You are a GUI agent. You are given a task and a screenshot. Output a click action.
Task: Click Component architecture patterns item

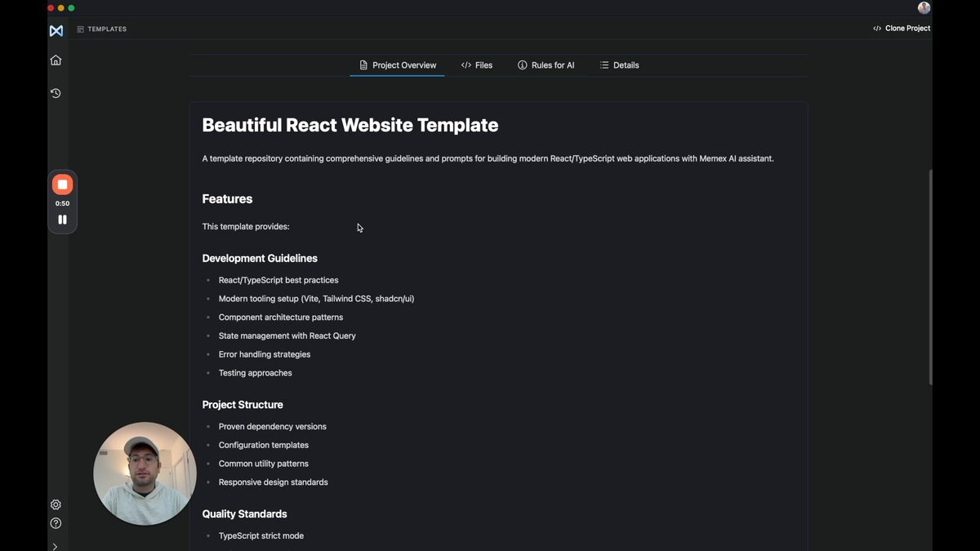281,318
